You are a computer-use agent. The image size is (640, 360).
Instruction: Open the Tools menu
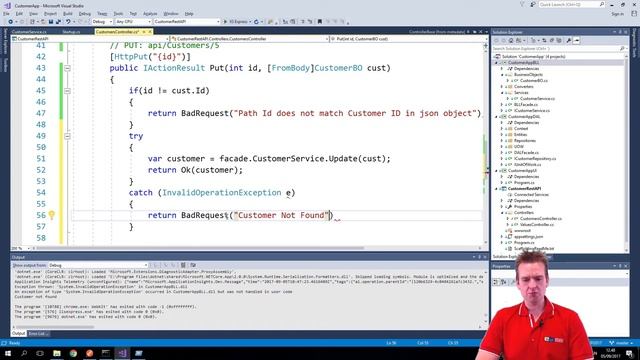(118, 14)
